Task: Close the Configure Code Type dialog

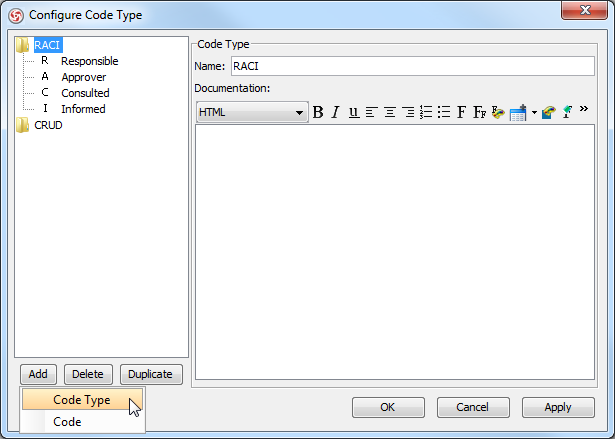Action: click(584, 10)
